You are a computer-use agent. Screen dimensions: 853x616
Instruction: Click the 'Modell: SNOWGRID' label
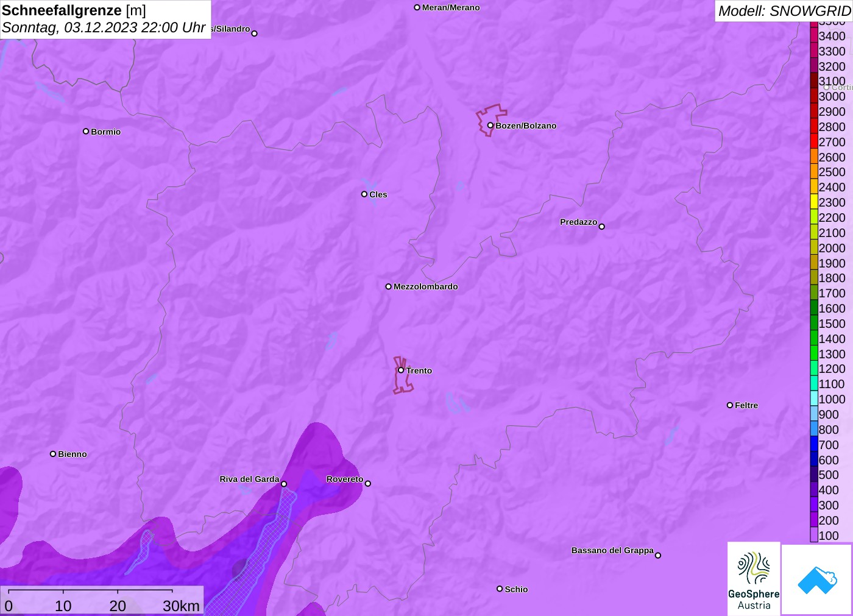784,11
